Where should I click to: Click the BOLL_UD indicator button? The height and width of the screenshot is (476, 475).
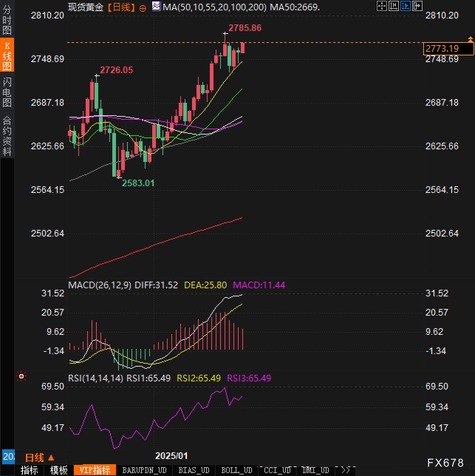pos(236,470)
